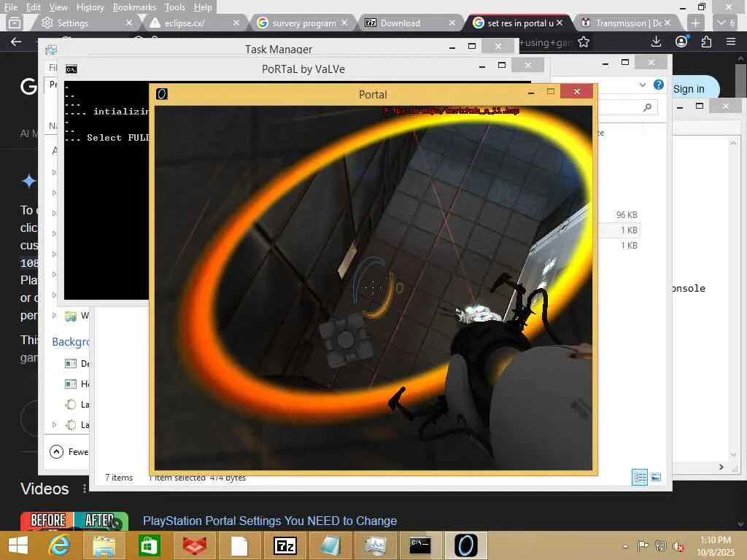Screen dimensions: 747x560
Task: Select the '7 items' status bar text
Action: click(x=119, y=477)
